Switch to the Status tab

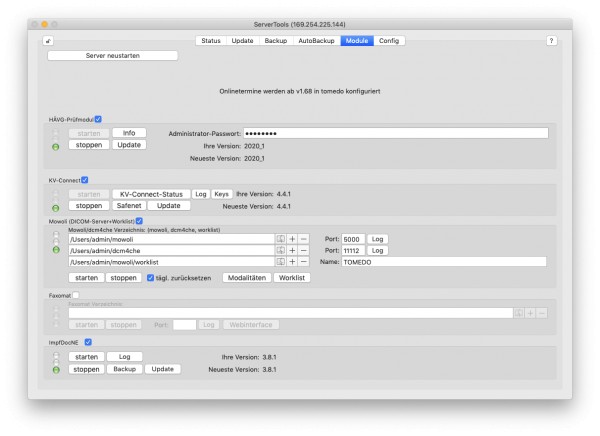tap(211, 41)
